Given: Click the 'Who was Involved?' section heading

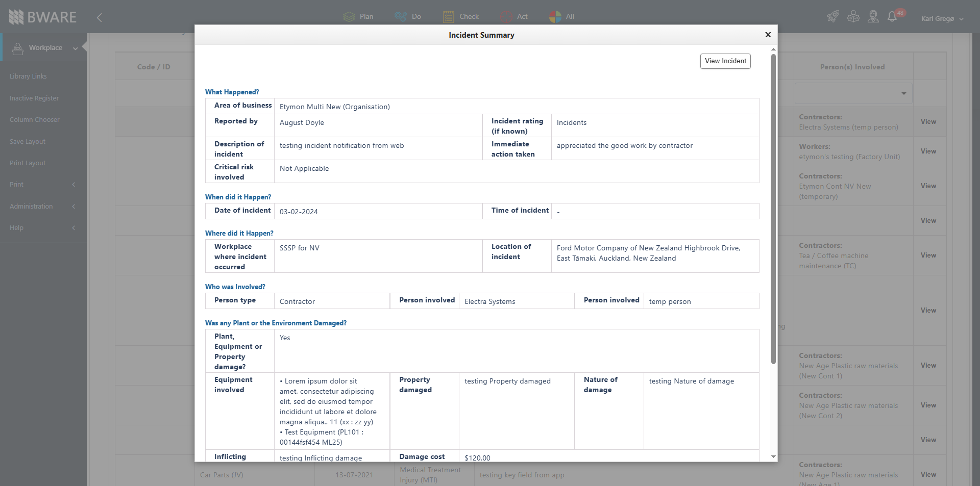Looking at the screenshot, I should coord(235,287).
